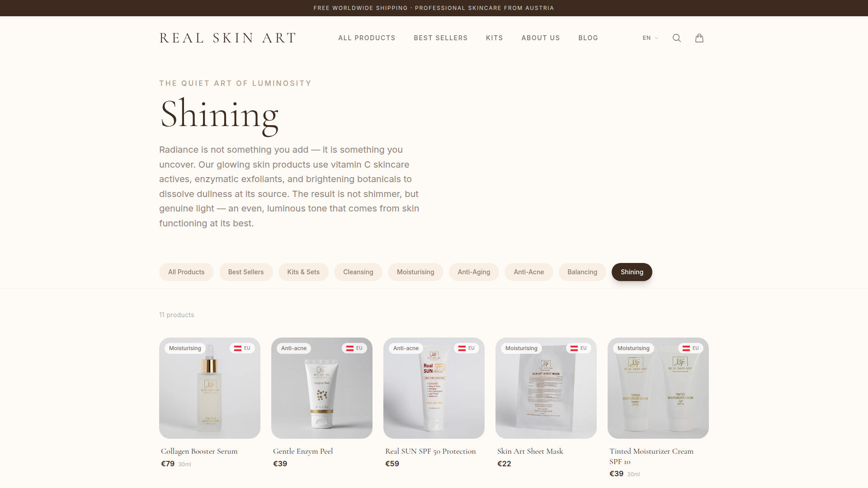
Task: Go to BEST SELLERS in navigation
Action: (x=441, y=38)
